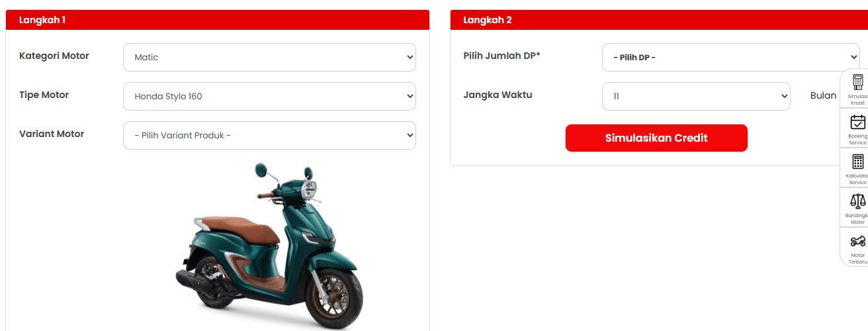The height and width of the screenshot is (331, 868).
Task: Click the Jangka Waktu label
Action: click(x=498, y=95)
